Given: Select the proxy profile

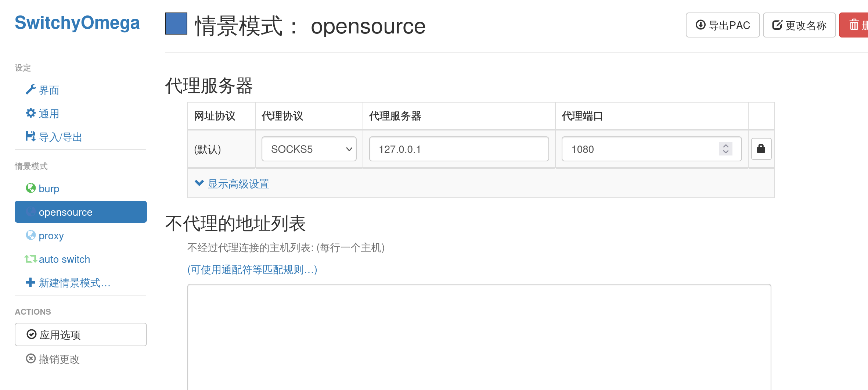Looking at the screenshot, I should pyautogui.click(x=80, y=236).
